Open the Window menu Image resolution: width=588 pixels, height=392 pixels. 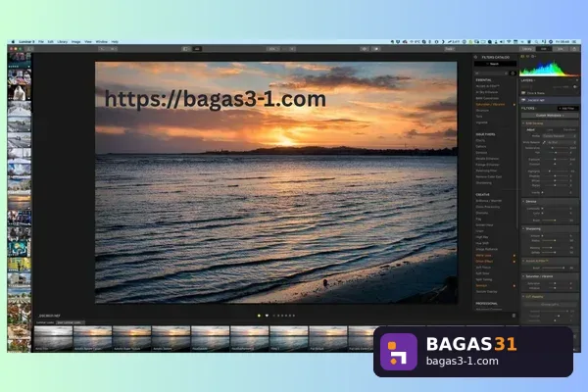tap(102, 41)
